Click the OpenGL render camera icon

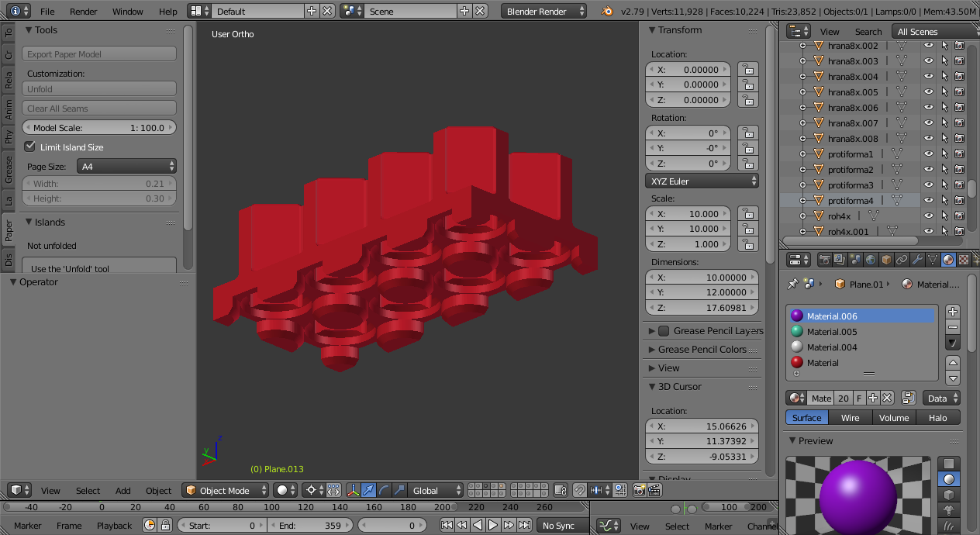coord(640,490)
